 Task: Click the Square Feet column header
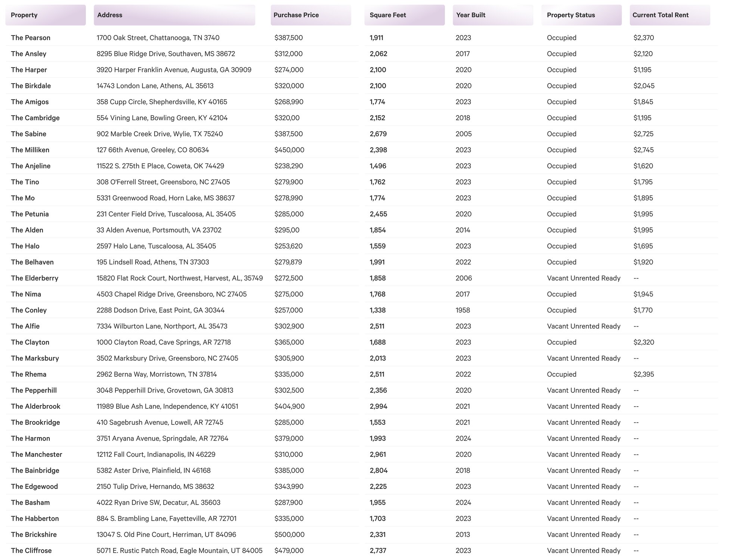tap(405, 15)
